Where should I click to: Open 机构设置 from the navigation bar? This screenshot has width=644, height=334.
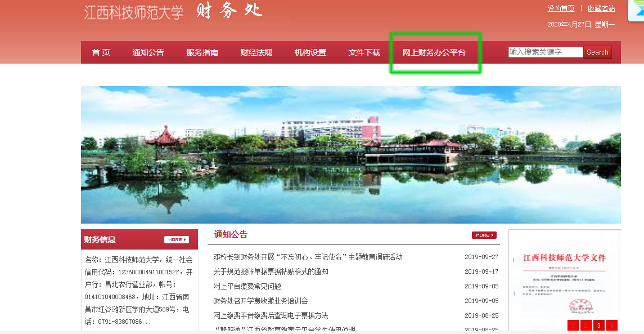(x=310, y=52)
